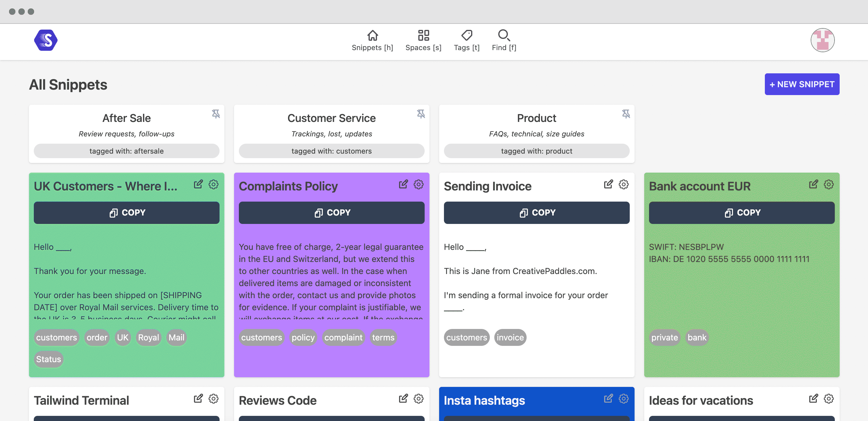Copy the Complaints Policy snippet
The image size is (868, 421).
tap(331, 213)
